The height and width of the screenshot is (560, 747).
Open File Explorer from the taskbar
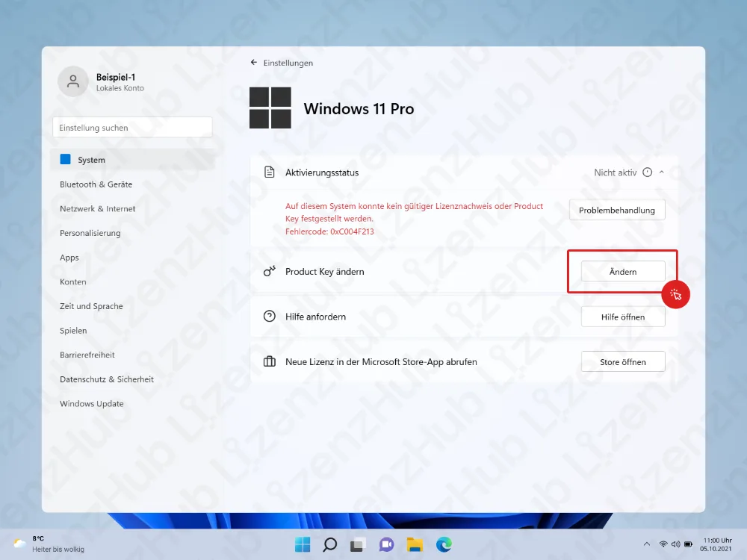pos(415,544)
